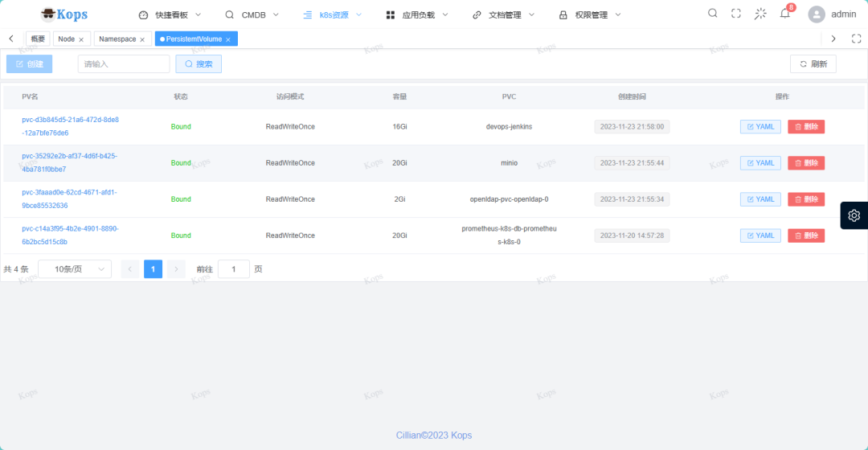
Task: Toggle fullscreen icon in top header
Action: [x=735, y=14]
